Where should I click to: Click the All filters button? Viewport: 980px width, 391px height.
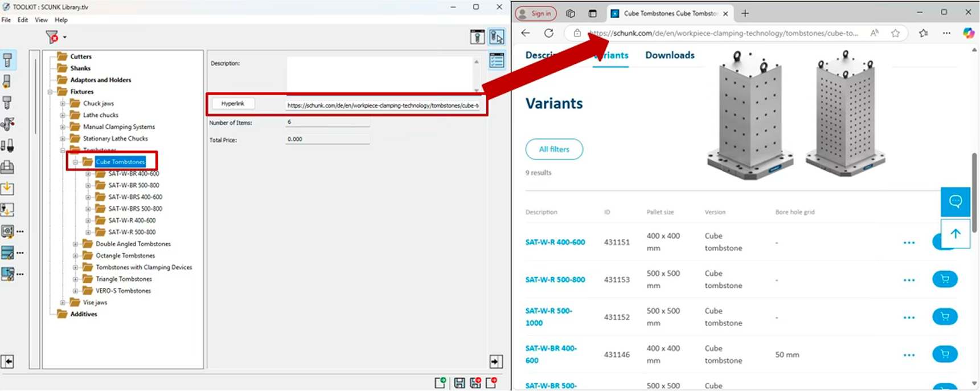pos(554,149)
